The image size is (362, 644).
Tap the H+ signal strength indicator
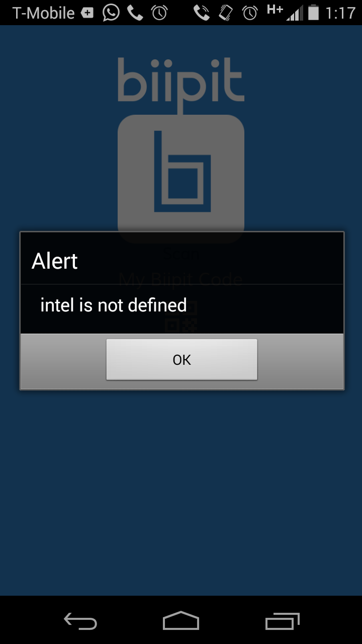coord(285,13)
